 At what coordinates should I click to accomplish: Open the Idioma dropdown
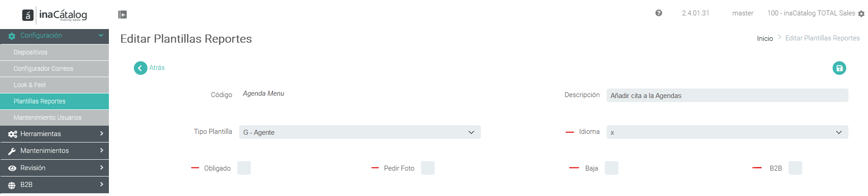click(x=727, y=132)
